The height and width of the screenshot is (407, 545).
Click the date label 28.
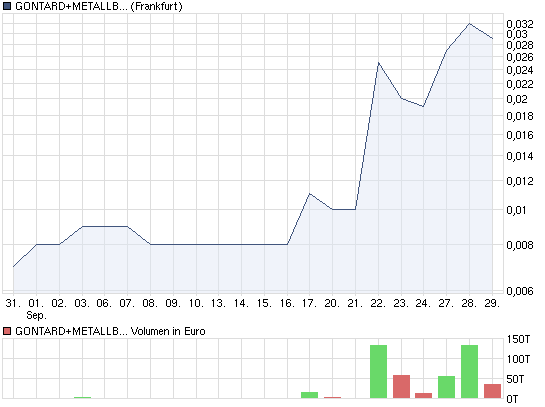point(469,303)
